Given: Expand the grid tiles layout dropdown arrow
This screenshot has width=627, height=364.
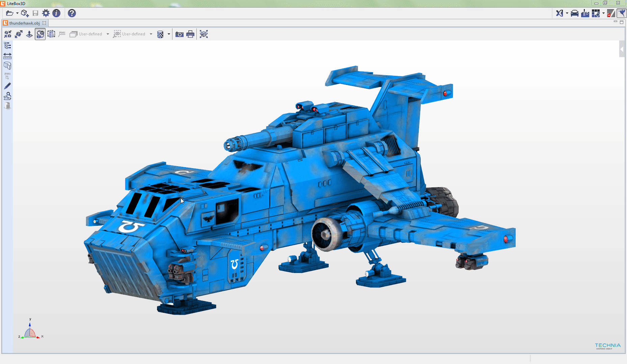Looking at the screenshot, I should tap(603, 13).
